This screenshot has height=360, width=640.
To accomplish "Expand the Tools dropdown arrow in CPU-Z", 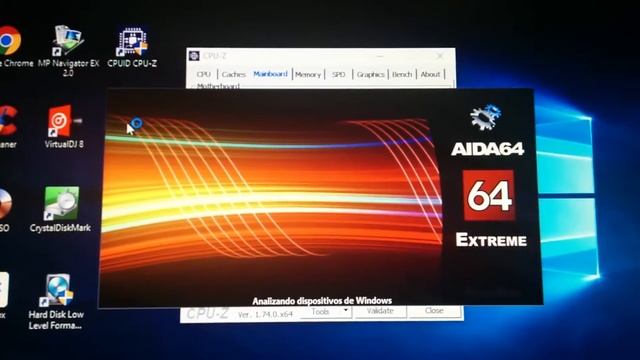I will coord(346,311).
